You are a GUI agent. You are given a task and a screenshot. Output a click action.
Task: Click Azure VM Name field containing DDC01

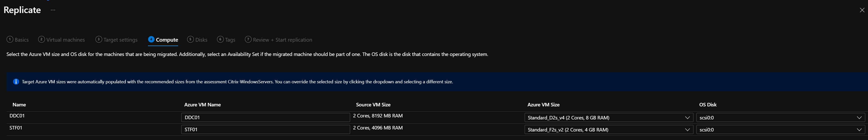coord(265,117)
